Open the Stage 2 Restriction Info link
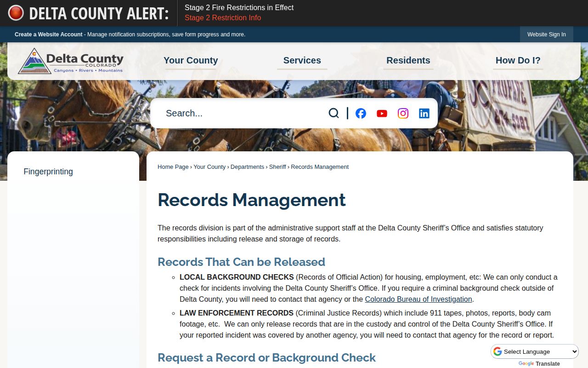 coord(223,18)
